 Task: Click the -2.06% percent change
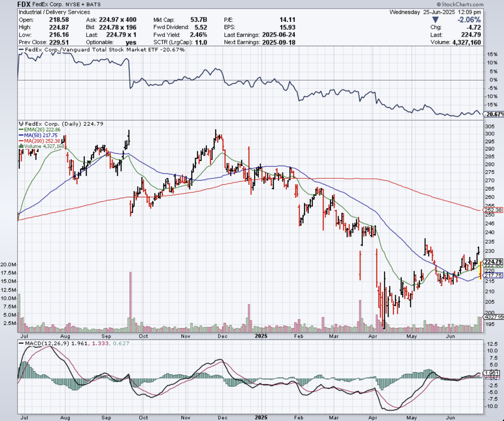point(469,20)
